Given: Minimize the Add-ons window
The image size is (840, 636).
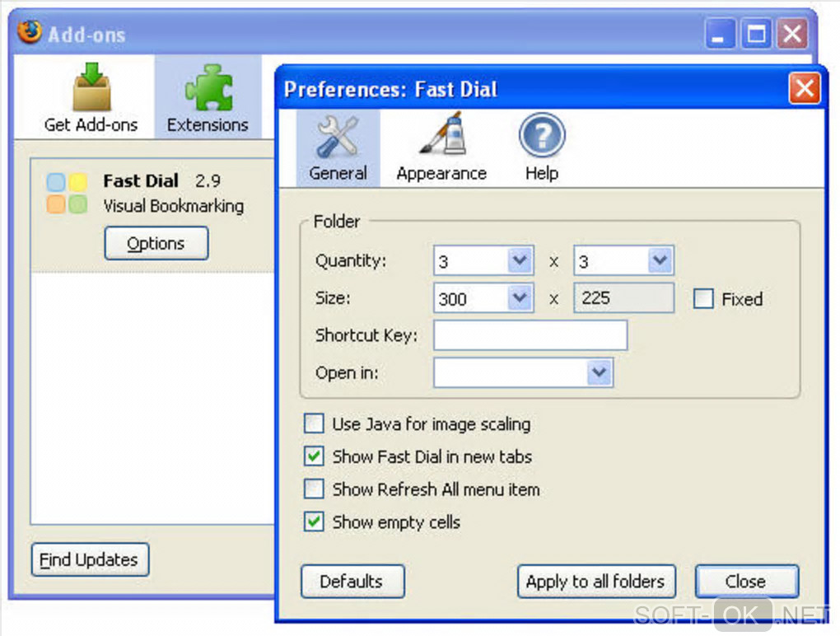Looking at the screenshot, I should (720, 35).
